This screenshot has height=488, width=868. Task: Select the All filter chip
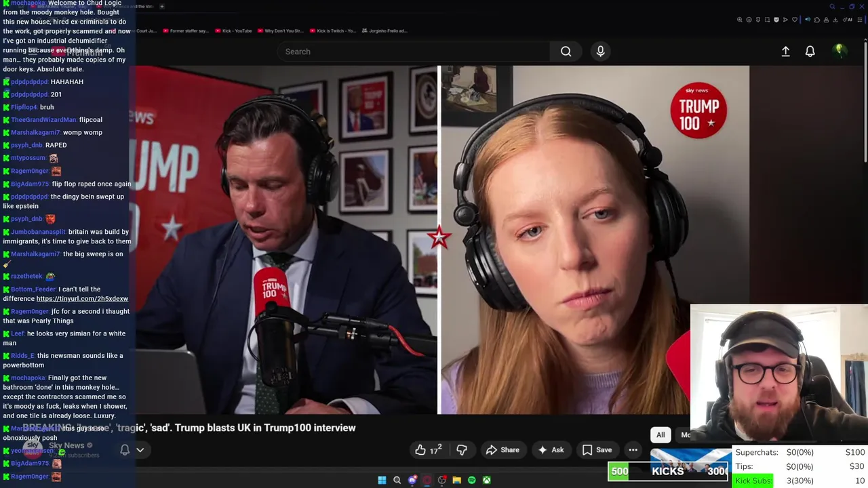(x=660, y=435)
